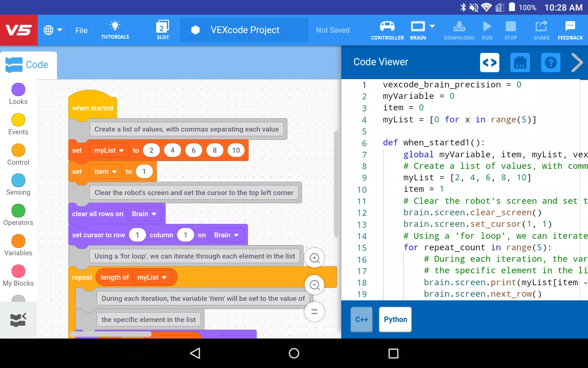This screenshot has height=368, width=588.
Task: Edit the cursor row number field
Action: tap(137, 235)
